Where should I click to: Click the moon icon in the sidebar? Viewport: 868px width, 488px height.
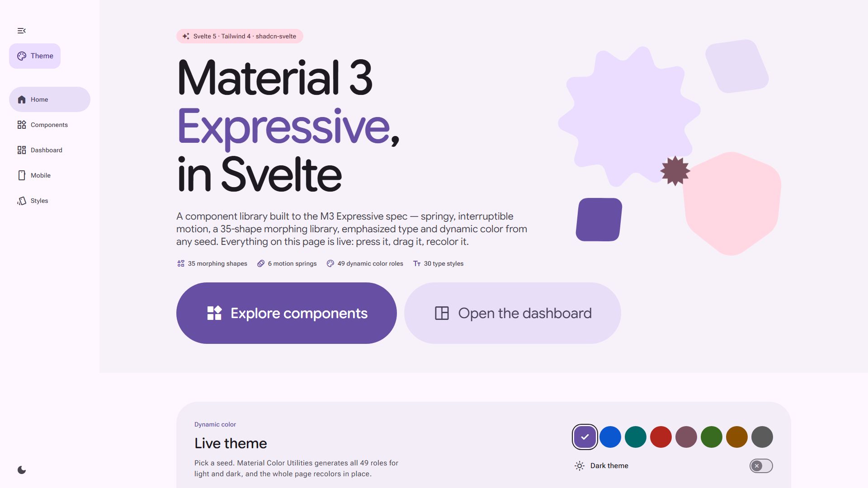(22, 470)
